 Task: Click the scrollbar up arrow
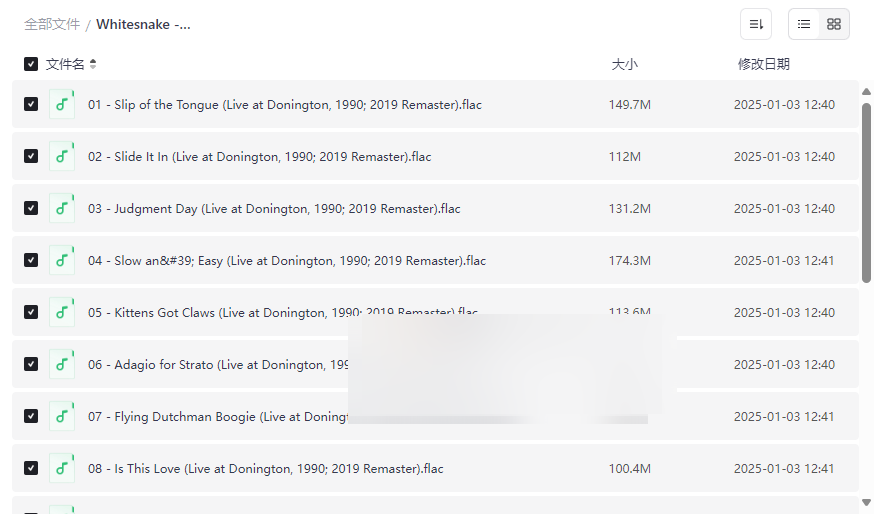(866, 93)
